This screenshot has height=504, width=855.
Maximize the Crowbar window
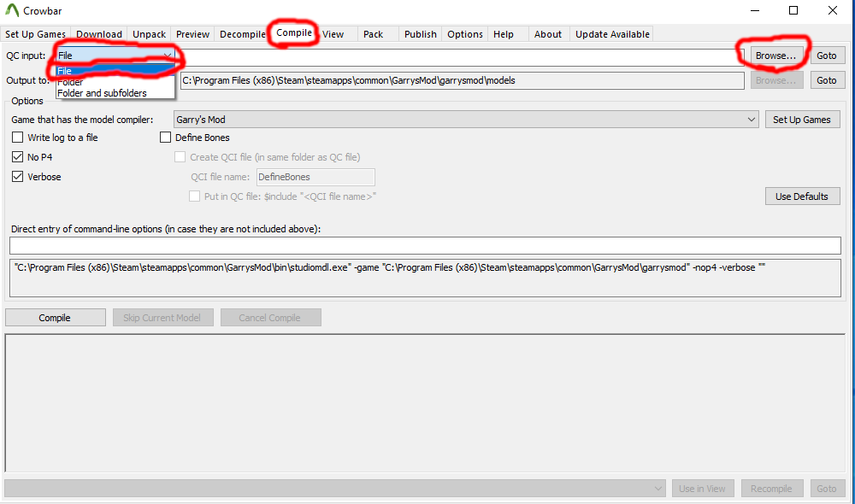click(x=793, y=10)
